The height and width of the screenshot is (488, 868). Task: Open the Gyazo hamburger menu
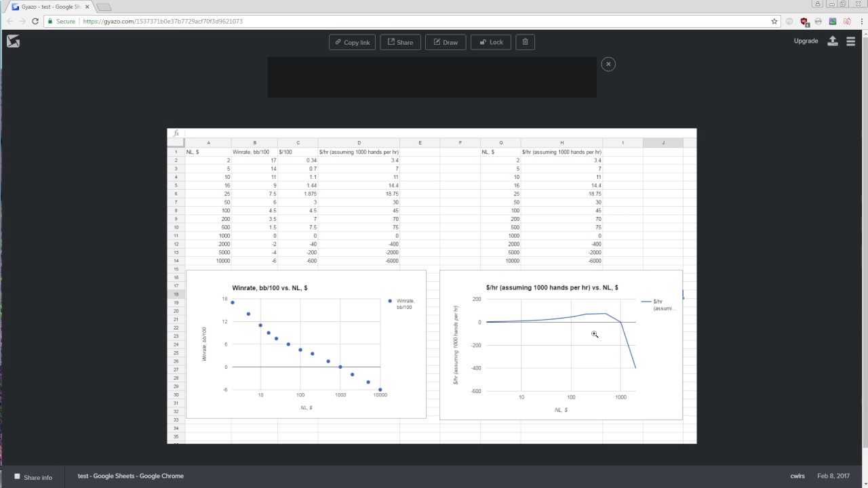(850, 41)
